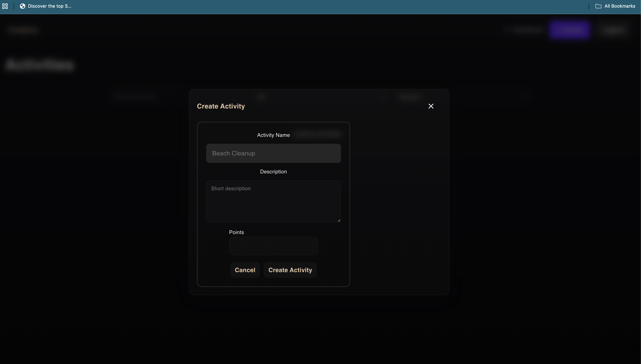
Task: Submit with the Create Activity button
Action: 290,270
